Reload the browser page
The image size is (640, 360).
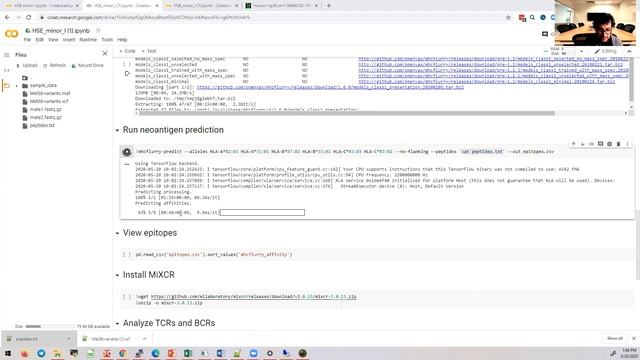29,18
